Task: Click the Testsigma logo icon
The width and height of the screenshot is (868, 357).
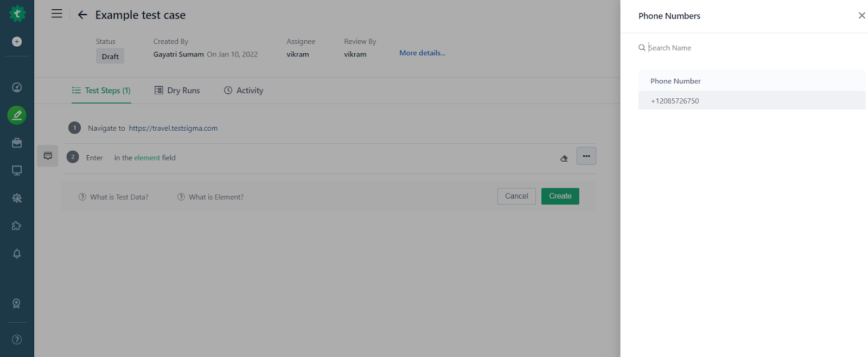Action: [x=17, y=14]
